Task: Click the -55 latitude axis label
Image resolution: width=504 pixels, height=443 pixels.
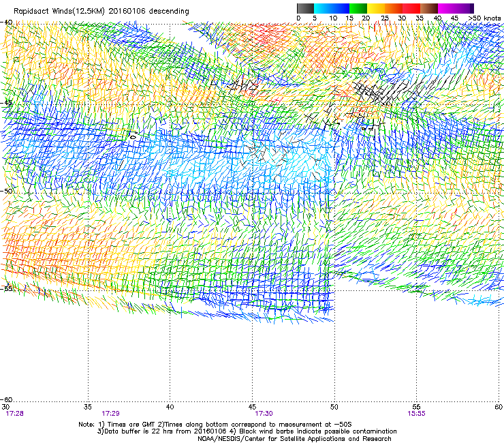Action: 6,288
